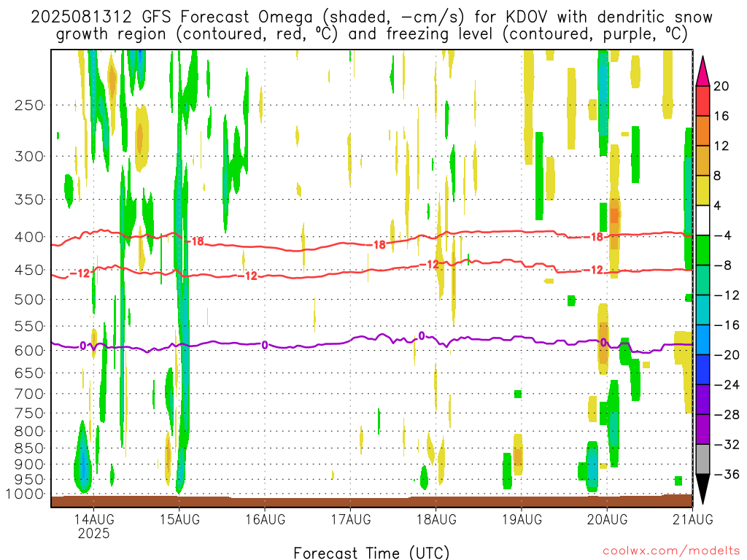
Task: Select the 14AUG date label
Action: point(93,519)
